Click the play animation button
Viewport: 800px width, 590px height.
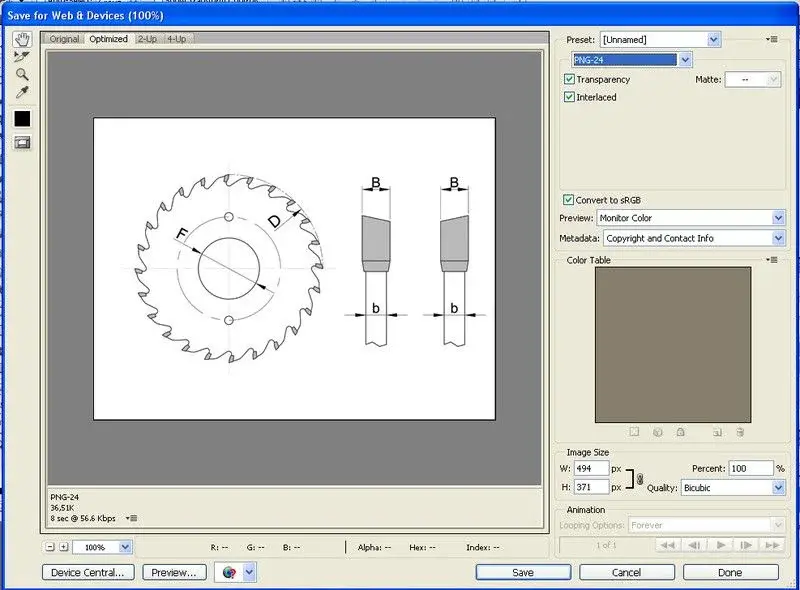(720, 545)
